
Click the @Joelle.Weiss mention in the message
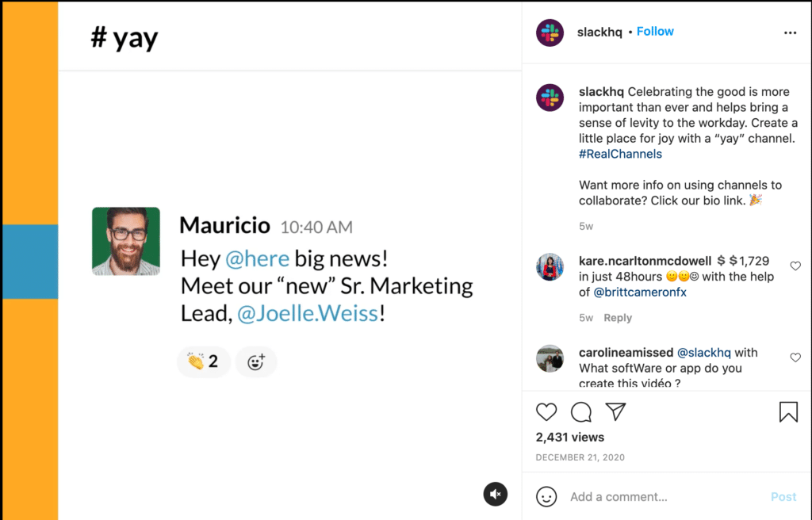(308, 313)
